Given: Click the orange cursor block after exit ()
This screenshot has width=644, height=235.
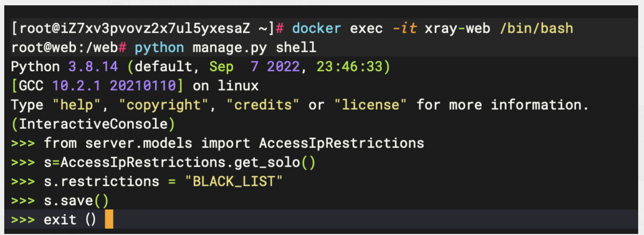Looking at the screenshot, I should [x=109, y=219].
